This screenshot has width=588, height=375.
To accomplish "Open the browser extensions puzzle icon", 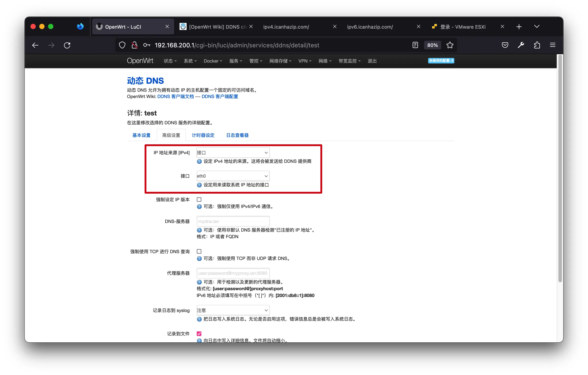I will tap(537, 45).
